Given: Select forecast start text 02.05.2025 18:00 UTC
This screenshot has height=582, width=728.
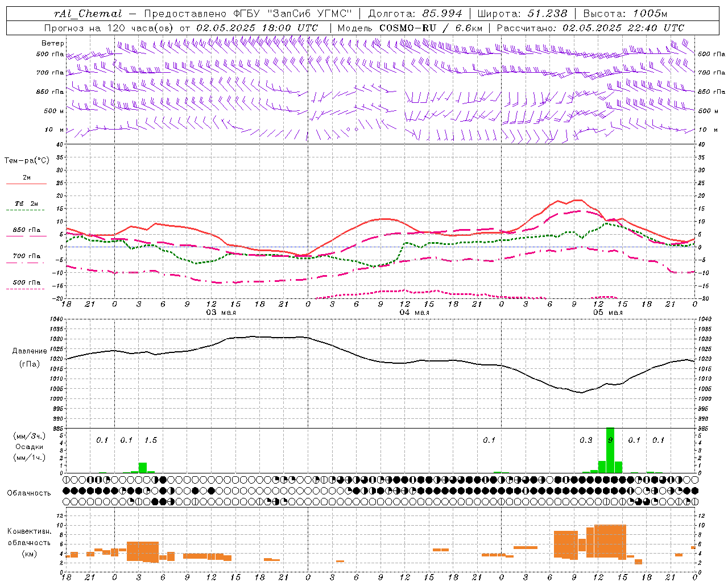Looking at the screenshot, I should 257,28.
